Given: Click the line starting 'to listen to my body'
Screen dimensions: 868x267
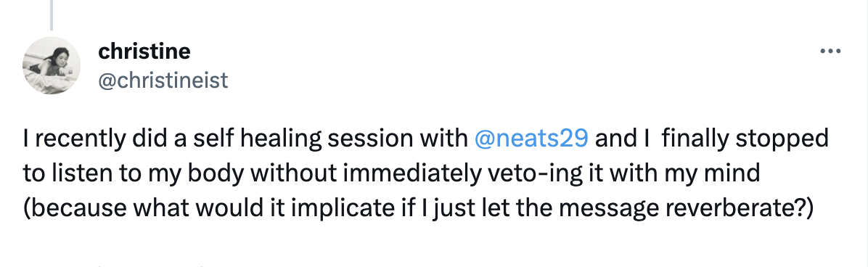Looking at the screenshot, I should pos(391,173).
